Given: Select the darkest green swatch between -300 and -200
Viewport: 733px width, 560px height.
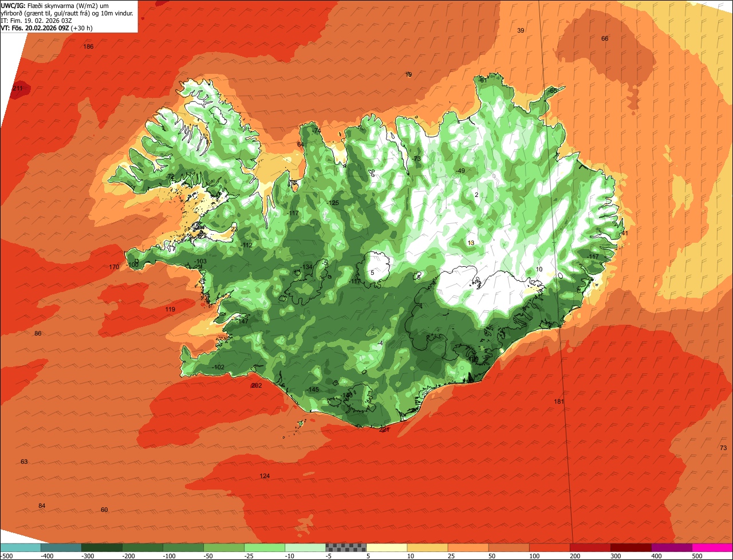Looking at the screenshot, I should [101, 547].
